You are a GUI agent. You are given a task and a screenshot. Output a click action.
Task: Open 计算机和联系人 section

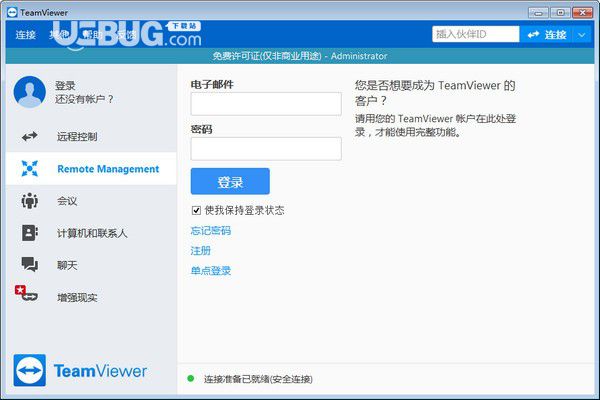click(91, 233)
